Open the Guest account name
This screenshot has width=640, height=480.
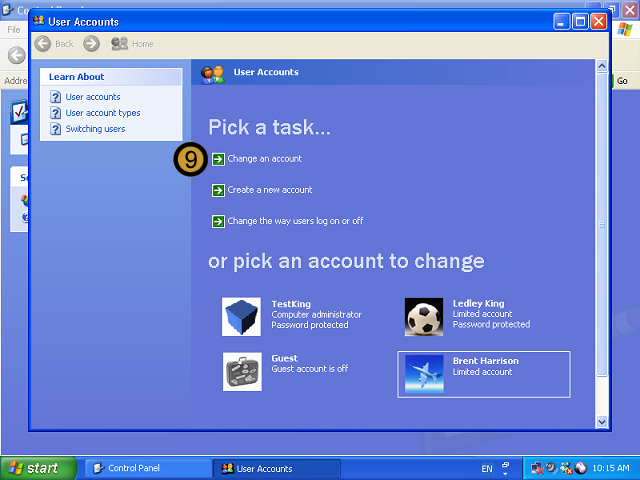click(284, 358)
